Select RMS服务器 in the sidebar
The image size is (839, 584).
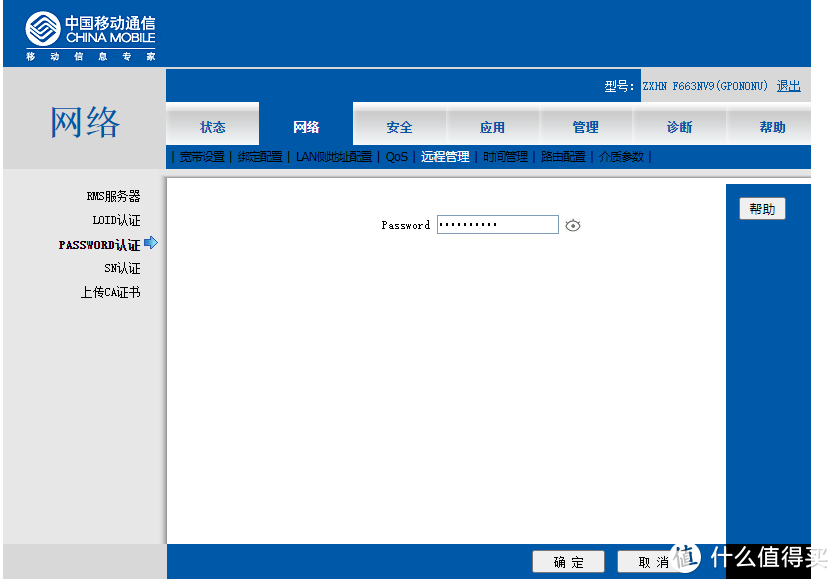click(113, 196)
